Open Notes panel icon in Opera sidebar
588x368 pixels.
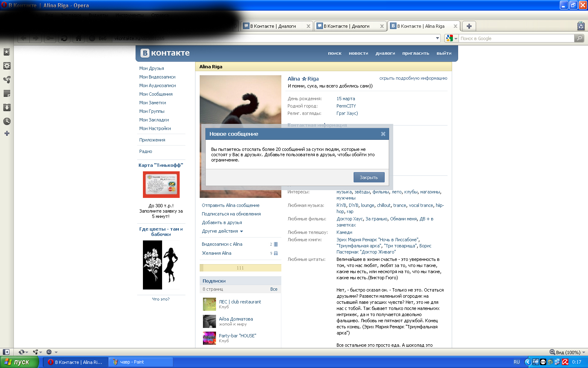pyautogui.click(x=7, y=94)
